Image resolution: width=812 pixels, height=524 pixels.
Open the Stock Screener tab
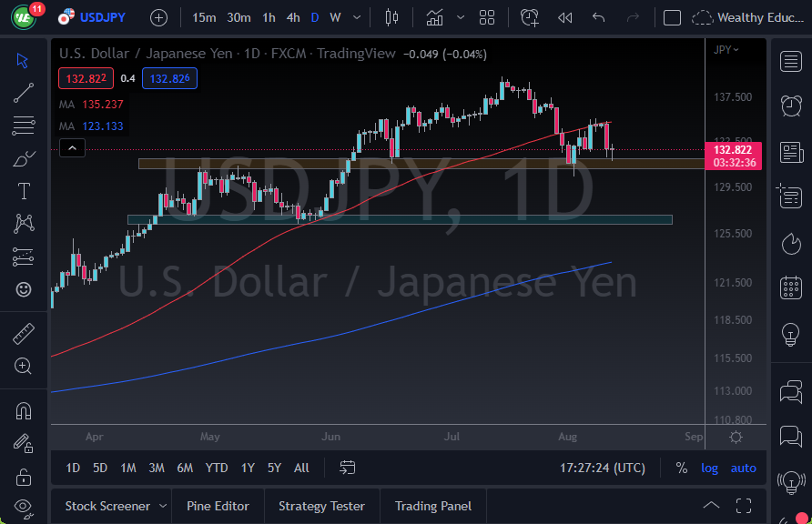pyautogui.click(x=107, y=506)
